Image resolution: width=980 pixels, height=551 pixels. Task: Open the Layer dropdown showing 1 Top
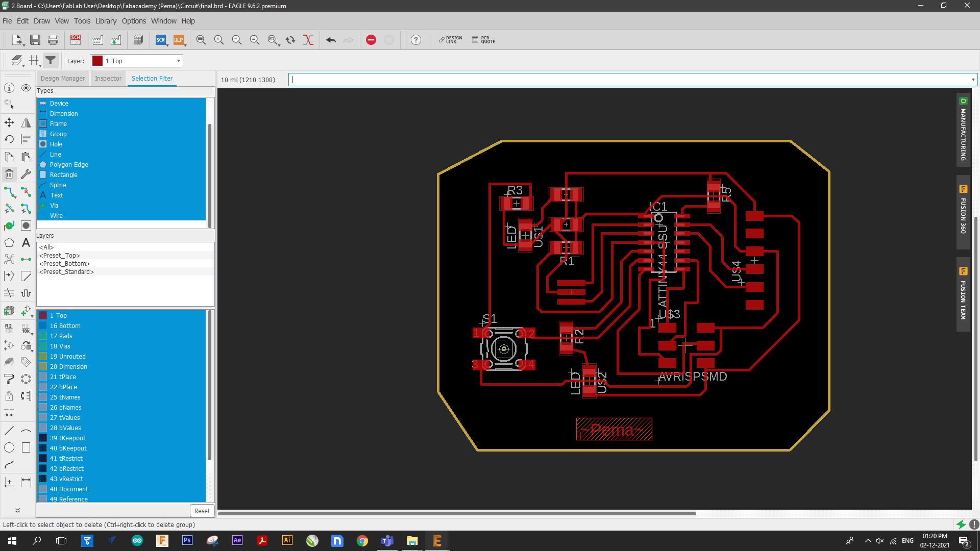tap(136, 61)
